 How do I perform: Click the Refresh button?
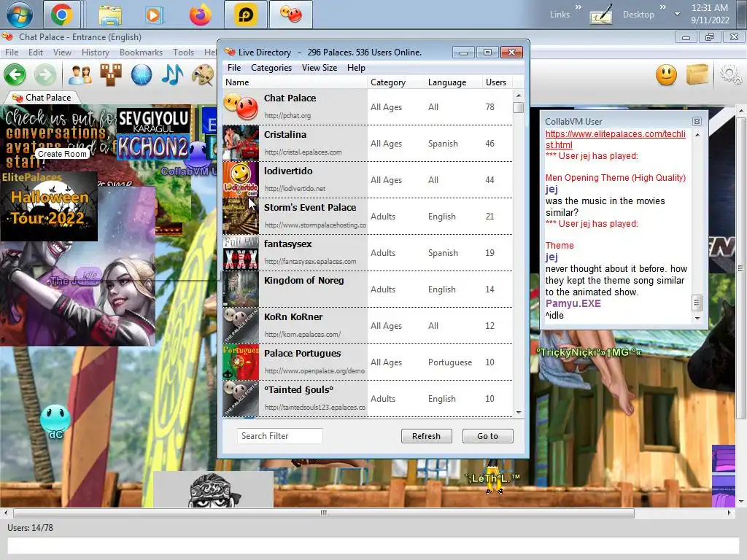pos(426,436)
